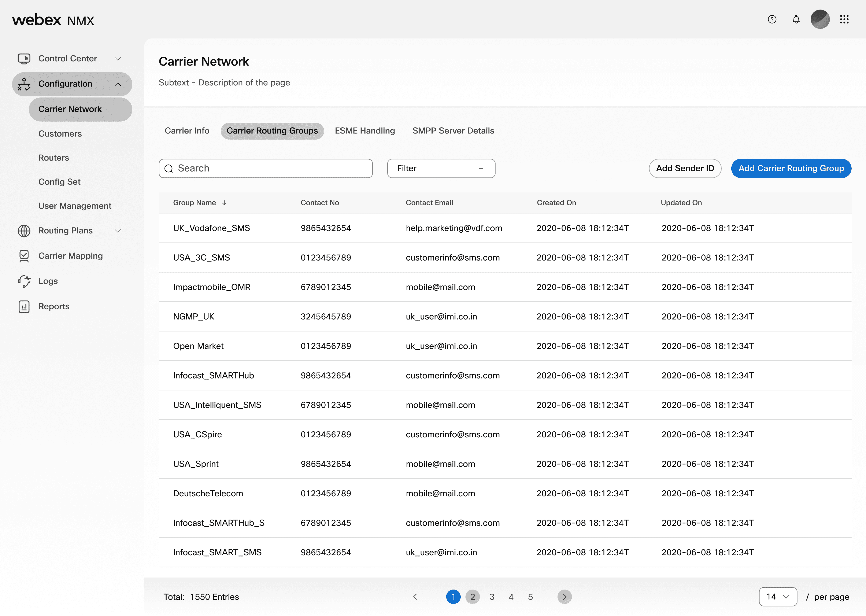
Task: Click Add Carrier Routing Group button
Action: point(791,168)
